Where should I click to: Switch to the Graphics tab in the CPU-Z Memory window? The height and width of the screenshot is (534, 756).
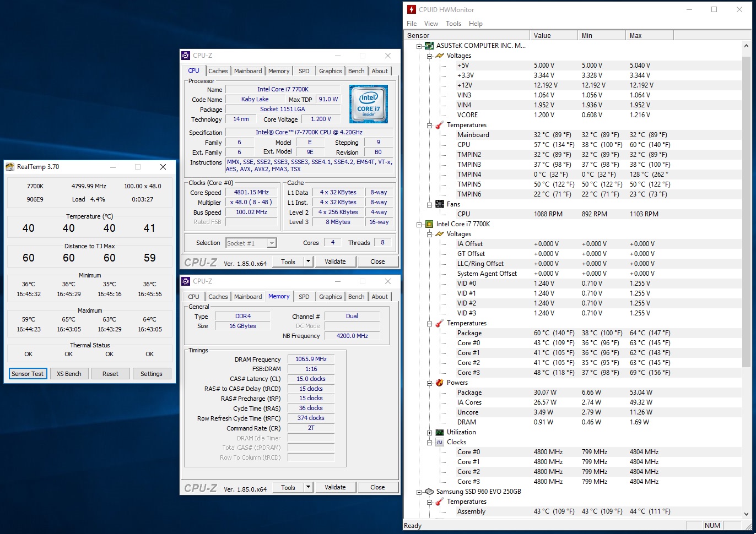click(331, 297)
